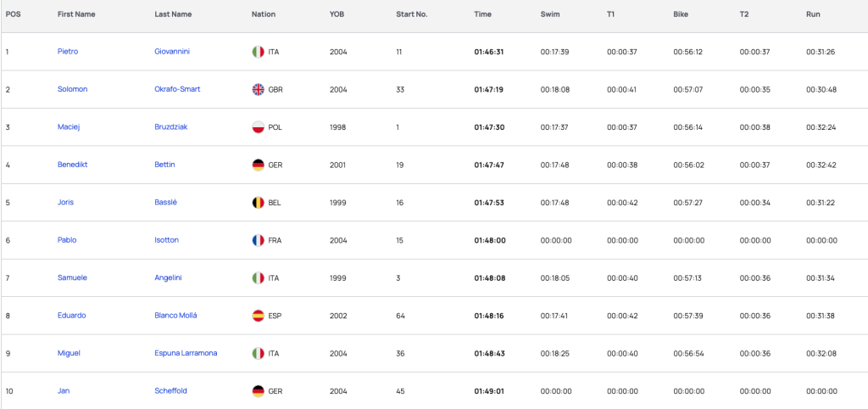This screenshot has height=409, width=868.
Task: Open the Espuna Larramona link
Action: coord(186,353)
